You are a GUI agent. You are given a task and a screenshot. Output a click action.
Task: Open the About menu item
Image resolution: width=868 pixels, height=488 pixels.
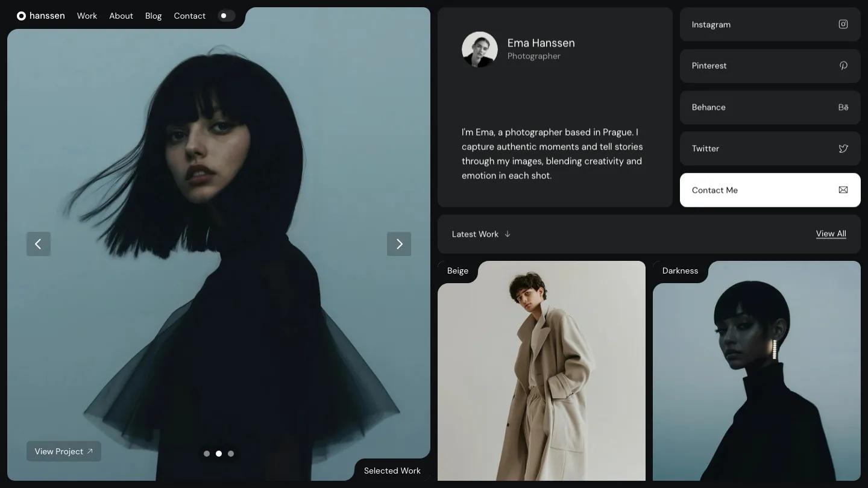click(x=121, y=16)
